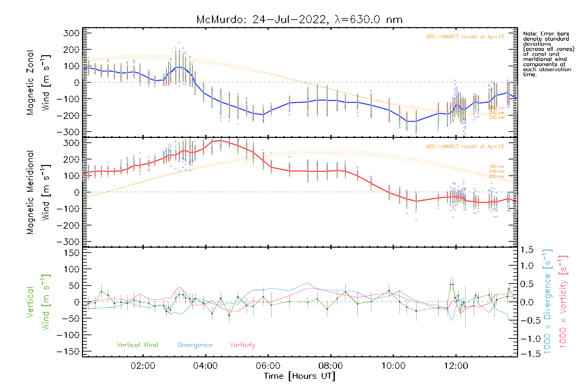Click the 1000 x Vorticity axis label
The width and height of the screenshot is (588, 392).
(563, 302)
